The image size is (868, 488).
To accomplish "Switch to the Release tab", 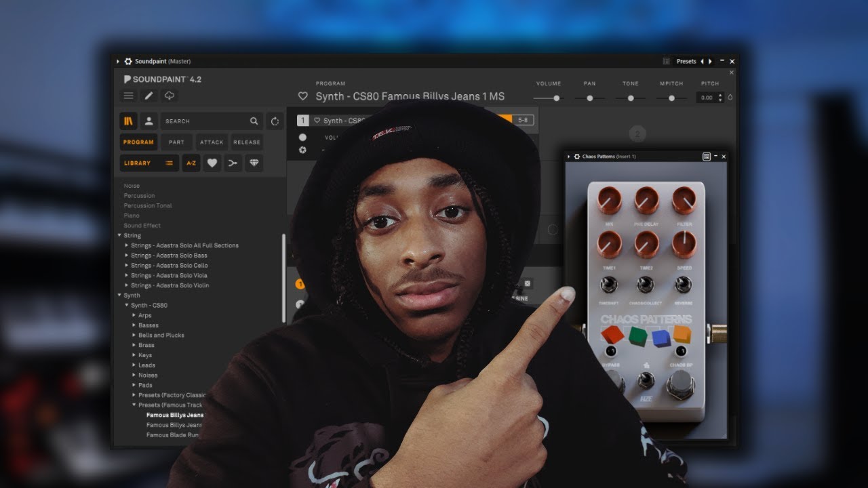I will coord(247,142).
